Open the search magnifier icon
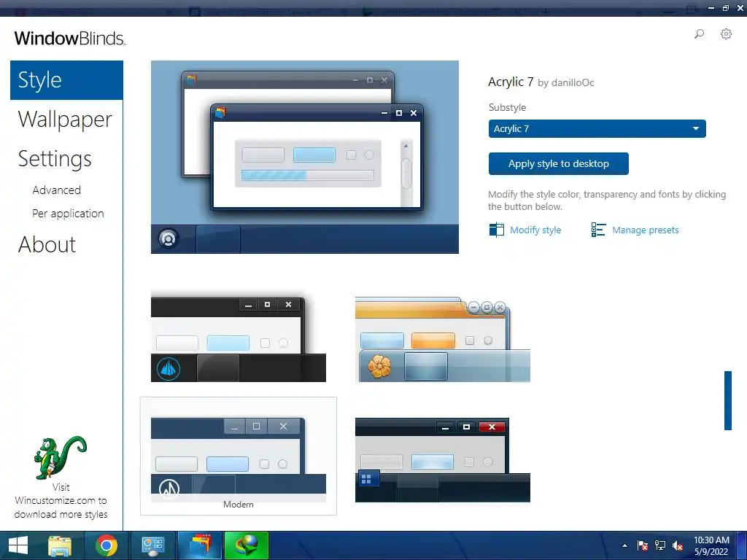 (699, 34)
